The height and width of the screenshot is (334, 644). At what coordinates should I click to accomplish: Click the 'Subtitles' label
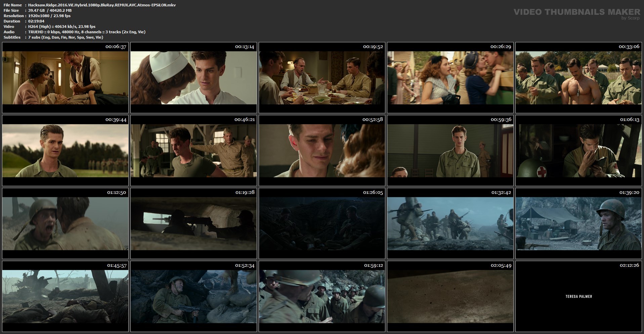coord(12,37)
